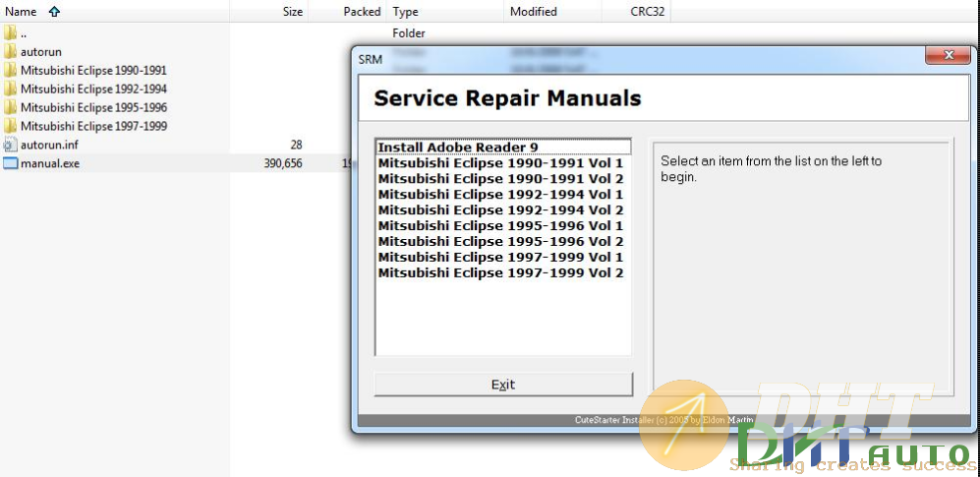Screen dimensions: 980x477
Task: Sort by the Type column header
Action: 445,11
